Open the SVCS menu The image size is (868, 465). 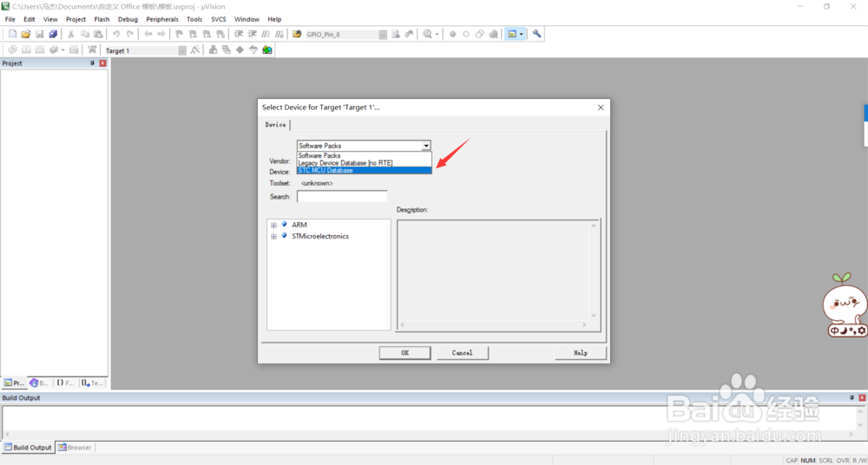pos(219,19)
